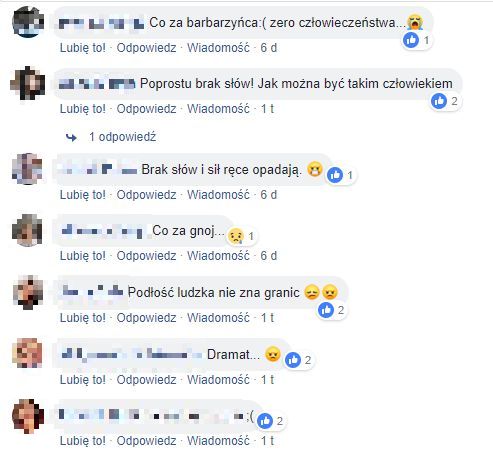Click Odpowiedz under the last ':(' comment
Viewport: 493px width, 457px height.
coord(146,441)
